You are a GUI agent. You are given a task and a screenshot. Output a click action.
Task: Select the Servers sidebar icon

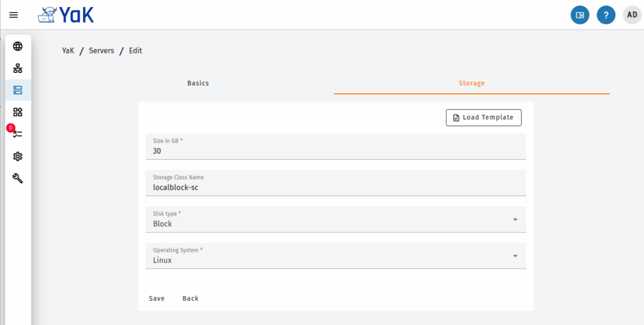18,91
